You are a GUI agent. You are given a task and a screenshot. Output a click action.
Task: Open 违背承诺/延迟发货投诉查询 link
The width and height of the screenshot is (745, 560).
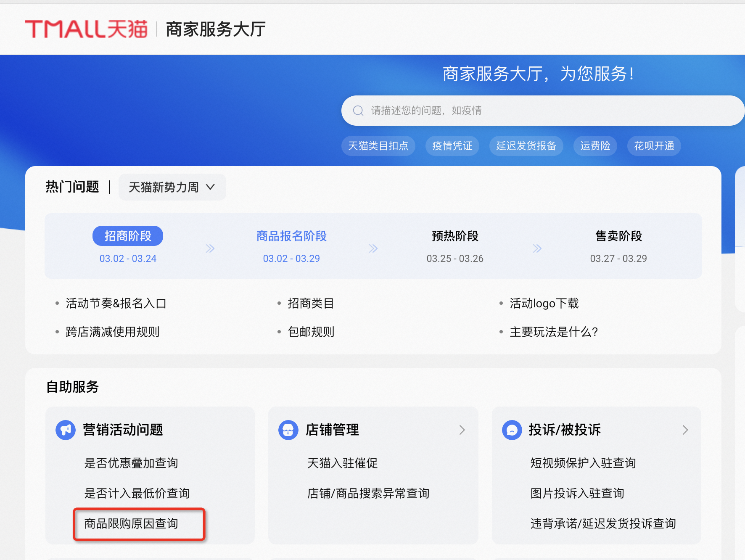pos(603,523)
